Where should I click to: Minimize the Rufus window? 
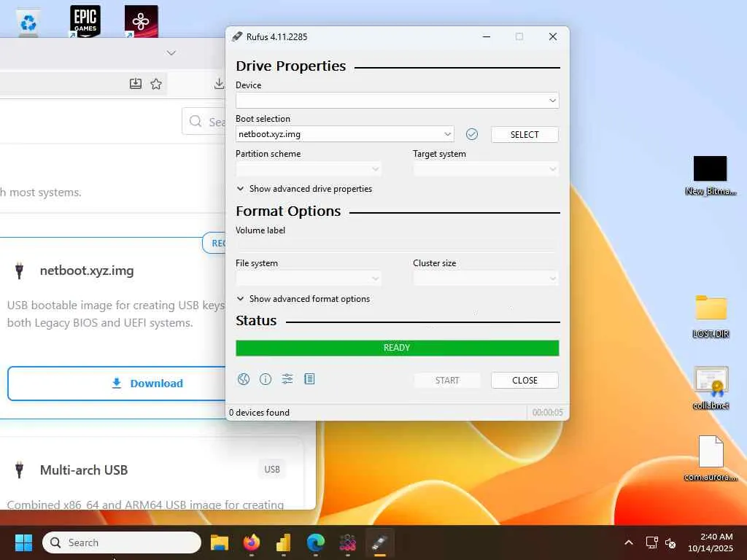(x=487, y=36)
